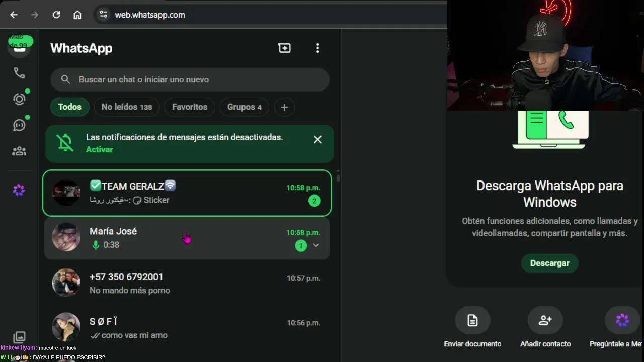This screenshot has height=362, width=644.
Task: Open chat with +57 350 6792001
Action: click(x=187, y=283)
